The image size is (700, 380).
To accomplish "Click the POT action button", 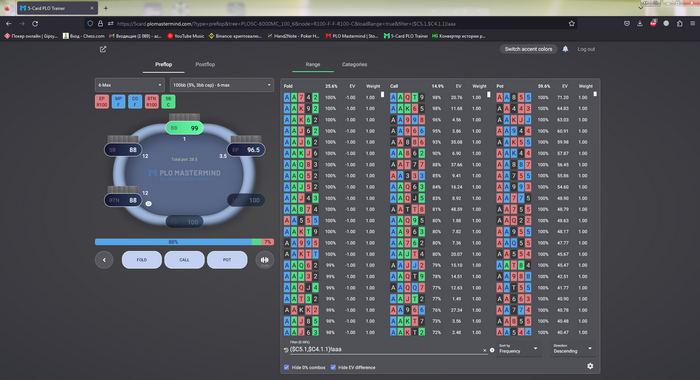I will [x=227, y=260].
